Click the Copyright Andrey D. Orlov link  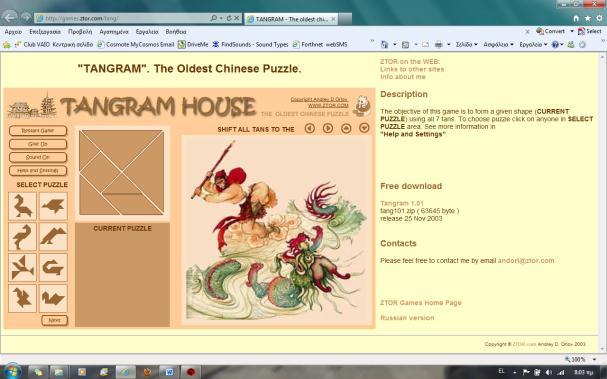tap(319, 99)
